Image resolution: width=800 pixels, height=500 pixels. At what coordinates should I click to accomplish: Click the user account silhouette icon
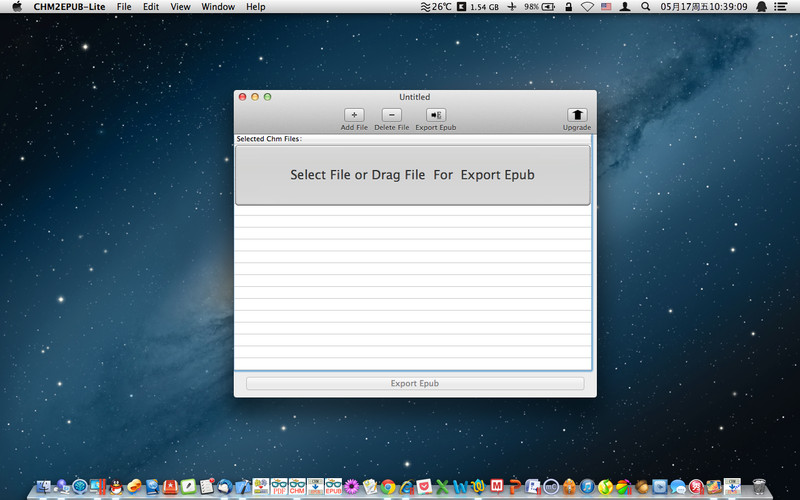pos(625,7)
